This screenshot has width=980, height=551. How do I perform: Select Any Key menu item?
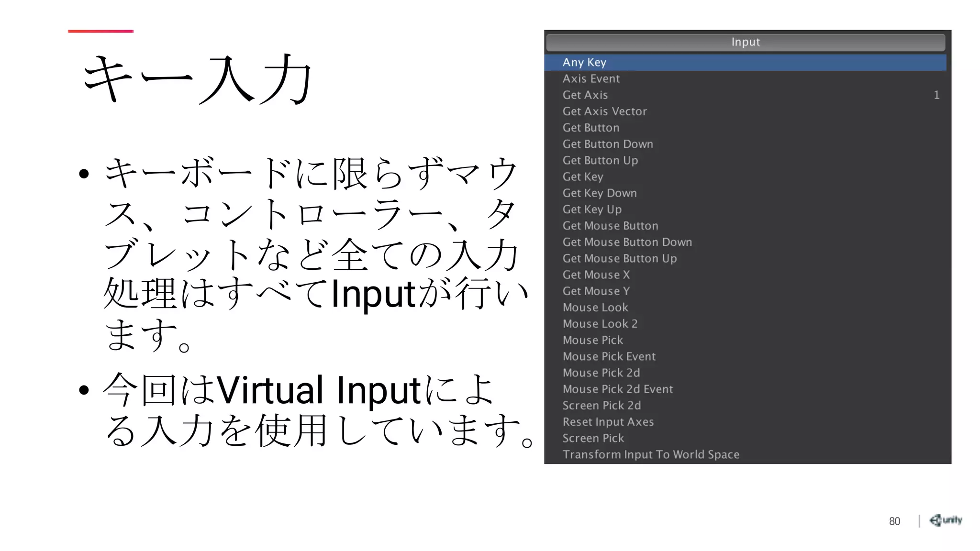(584, 63)
